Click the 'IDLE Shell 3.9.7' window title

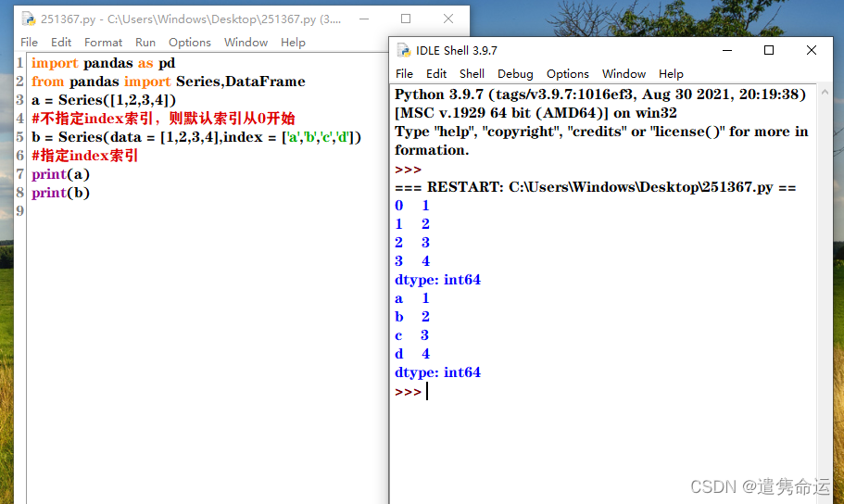click(x=457, y=51)
